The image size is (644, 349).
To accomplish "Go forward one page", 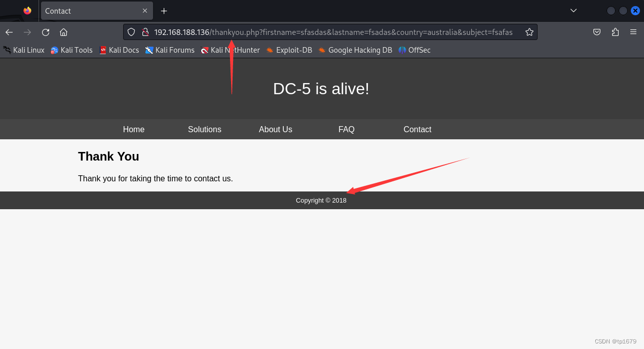I will [x=27, y=32].
